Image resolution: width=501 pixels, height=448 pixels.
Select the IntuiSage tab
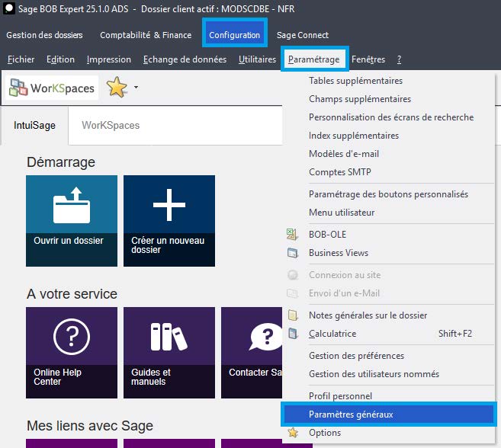point(34,125)
